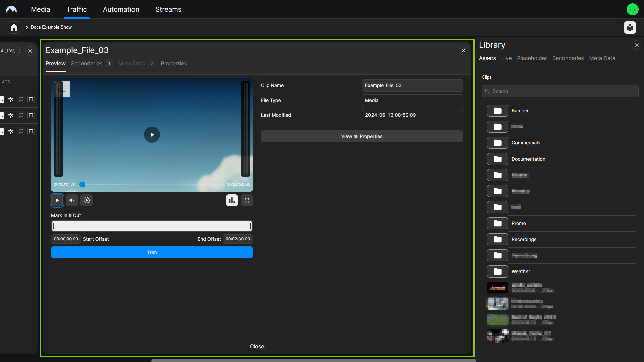Open the Automation menu
Viewport: 644px width, 362px height.
(x=121, y=9)
